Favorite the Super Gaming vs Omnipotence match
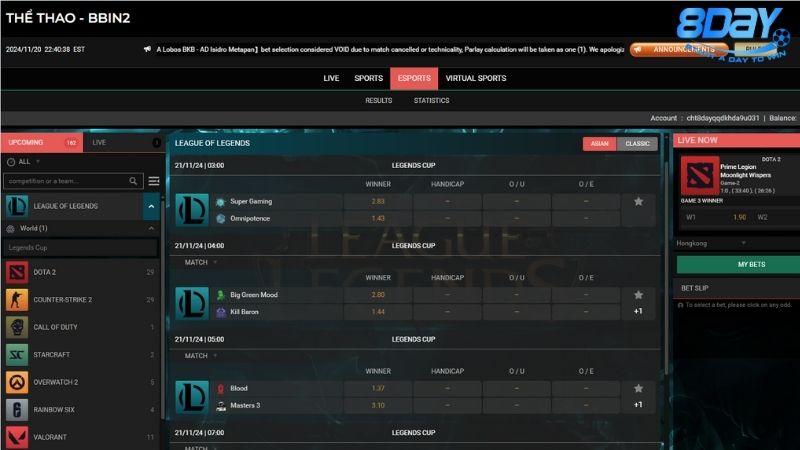800x450 pixels. click(638, 202)
